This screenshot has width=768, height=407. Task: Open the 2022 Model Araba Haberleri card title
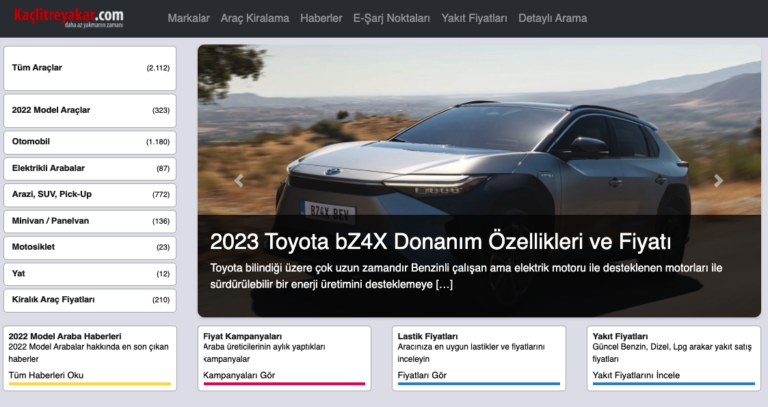click(65, 336)
